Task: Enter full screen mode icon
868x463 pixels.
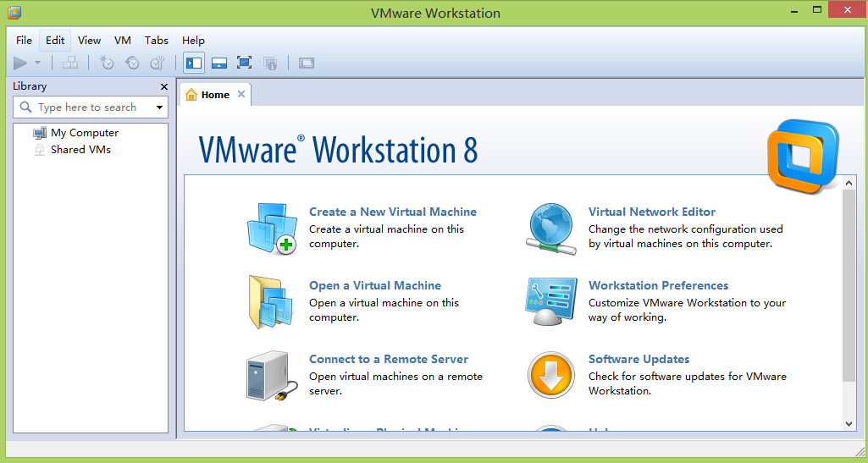Action: click(244, 63)
